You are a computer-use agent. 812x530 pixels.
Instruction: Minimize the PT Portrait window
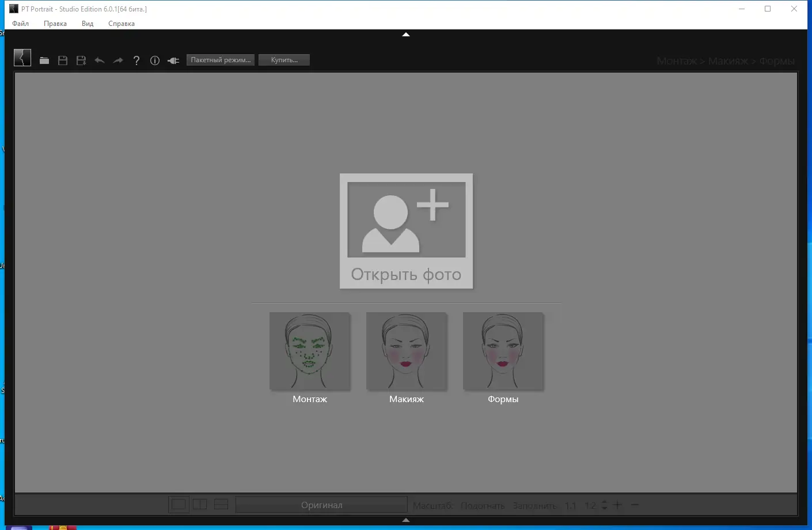[742, 9]
